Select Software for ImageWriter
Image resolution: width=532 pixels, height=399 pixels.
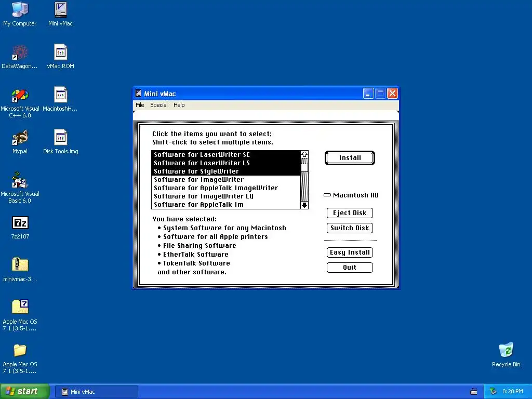point(226,180)
